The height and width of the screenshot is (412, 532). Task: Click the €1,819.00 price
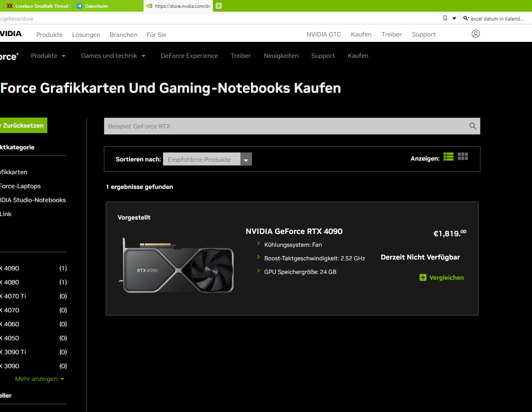click(x=450, y=233)
